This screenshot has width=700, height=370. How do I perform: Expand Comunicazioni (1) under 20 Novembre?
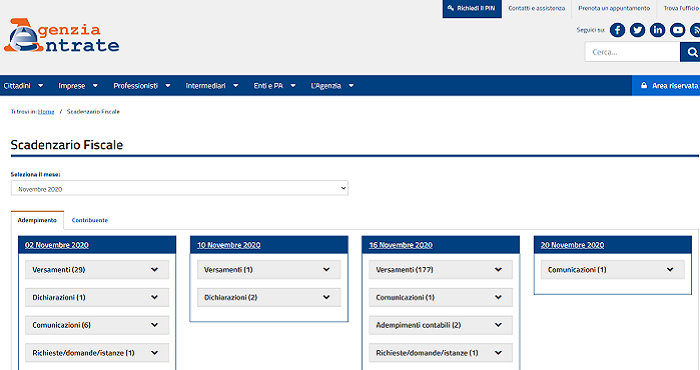pyautogui.click(x=612, y=270)
